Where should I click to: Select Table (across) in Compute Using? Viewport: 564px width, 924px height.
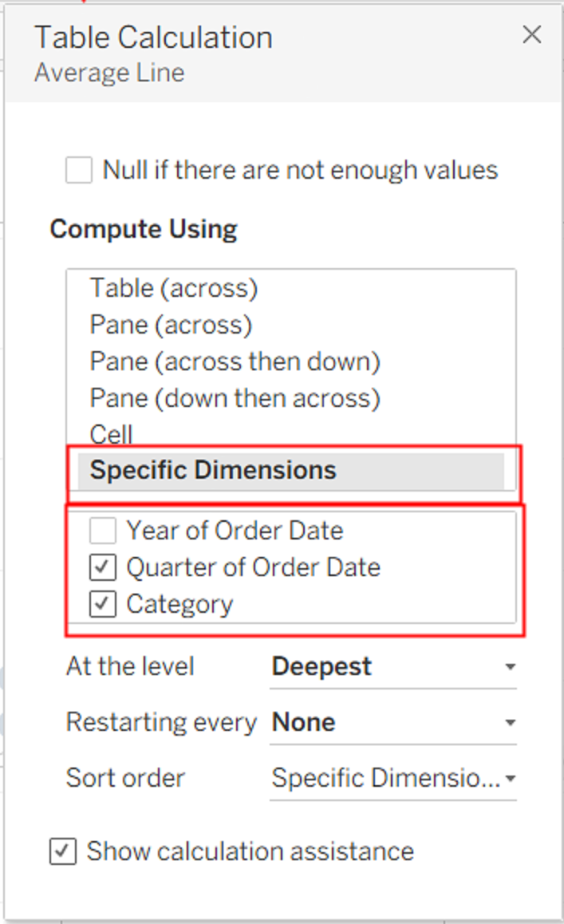point(173,288)
